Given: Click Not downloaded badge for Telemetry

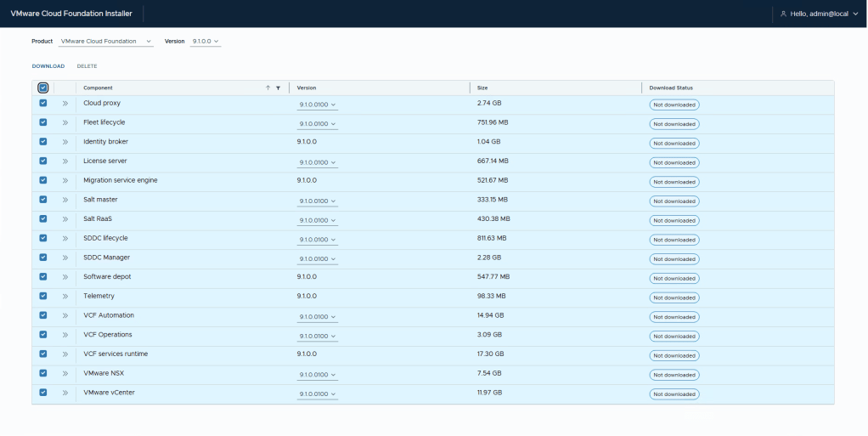Looking at the screenshot, I should pyautogui.click(x=674, y=297).
